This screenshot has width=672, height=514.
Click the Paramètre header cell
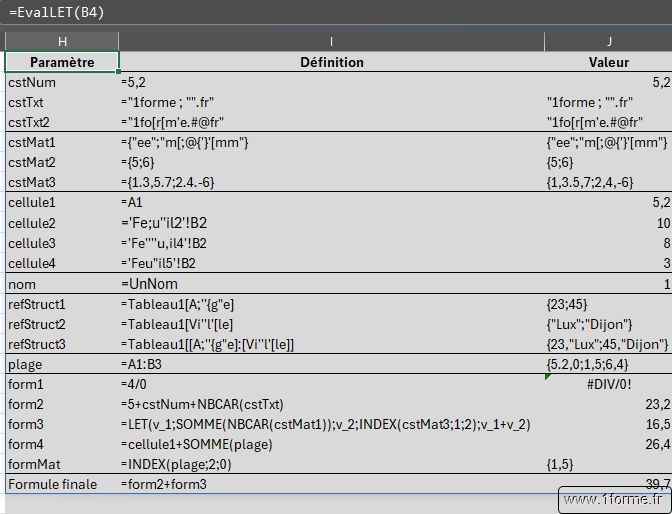62,62
